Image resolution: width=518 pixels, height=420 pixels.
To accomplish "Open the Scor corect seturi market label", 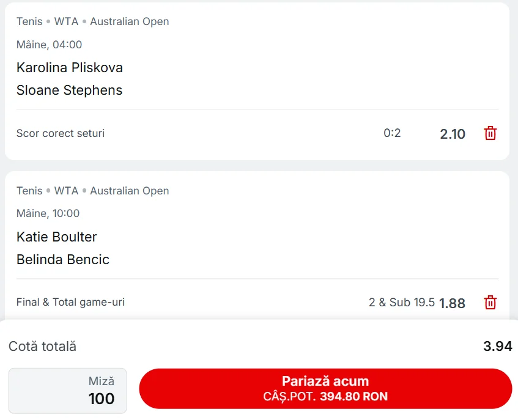I will tap(60, 133).
